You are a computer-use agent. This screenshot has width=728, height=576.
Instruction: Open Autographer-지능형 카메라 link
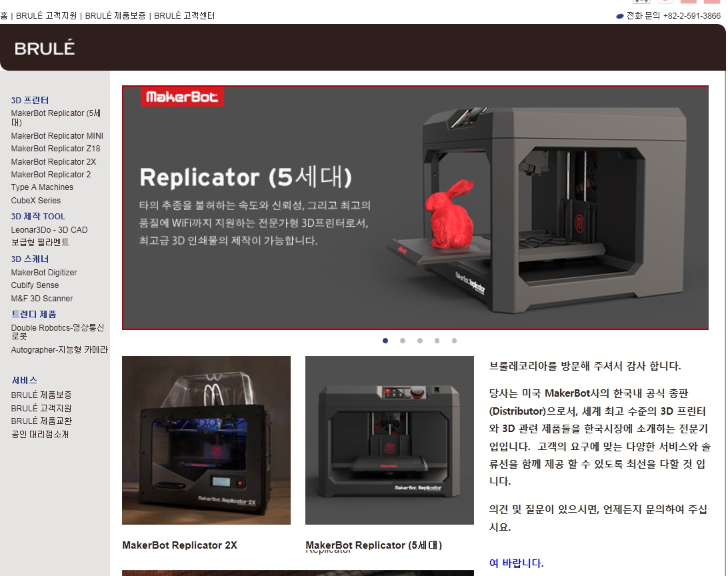tap(59, 349)
